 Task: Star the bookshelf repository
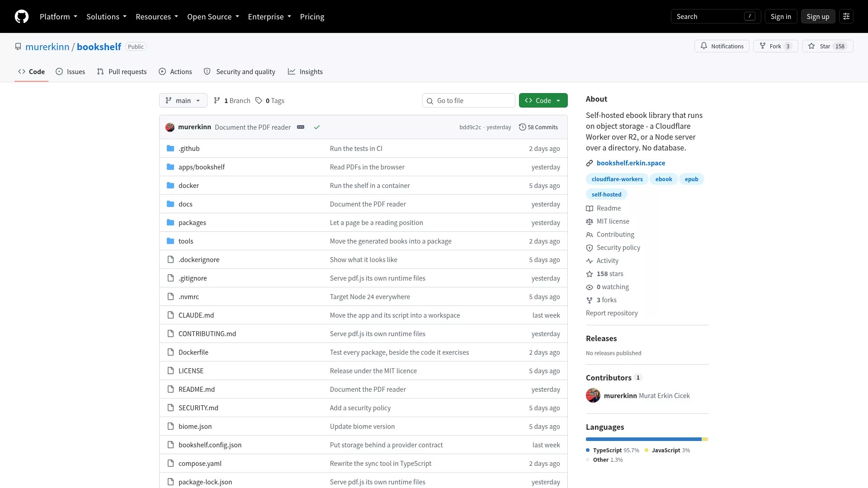coord(828,46)
